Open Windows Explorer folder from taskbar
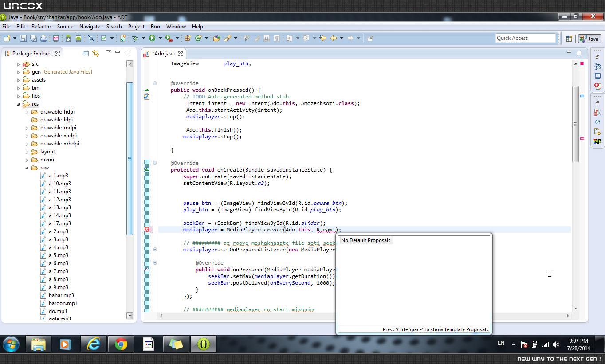This screenshot has height=364, width=605. click(39, 344)
